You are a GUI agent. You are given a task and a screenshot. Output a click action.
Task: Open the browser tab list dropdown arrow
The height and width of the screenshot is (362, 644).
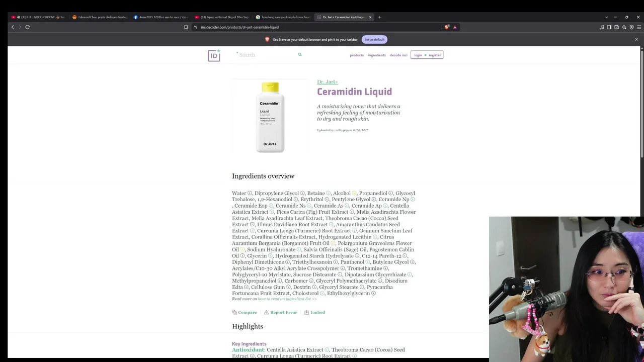point(606,17)
